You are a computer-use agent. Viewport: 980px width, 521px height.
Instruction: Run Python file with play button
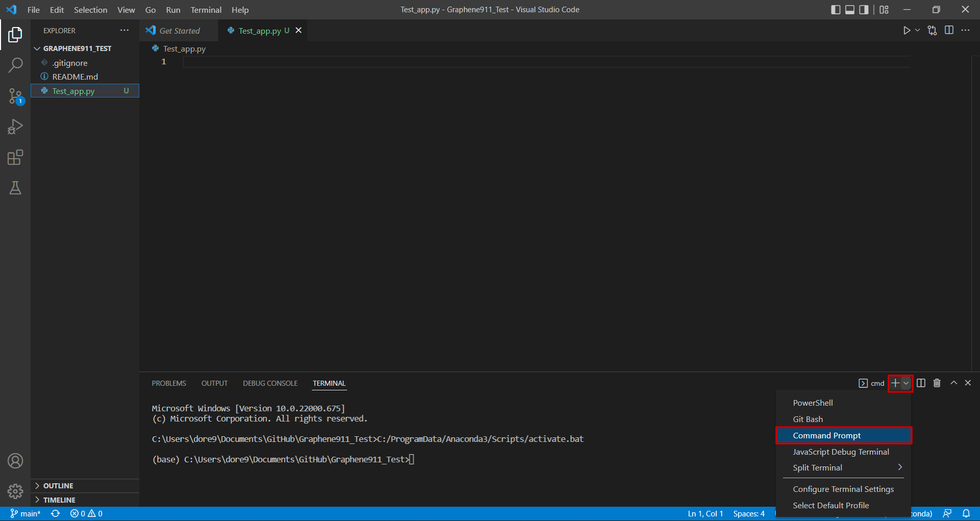906,31
